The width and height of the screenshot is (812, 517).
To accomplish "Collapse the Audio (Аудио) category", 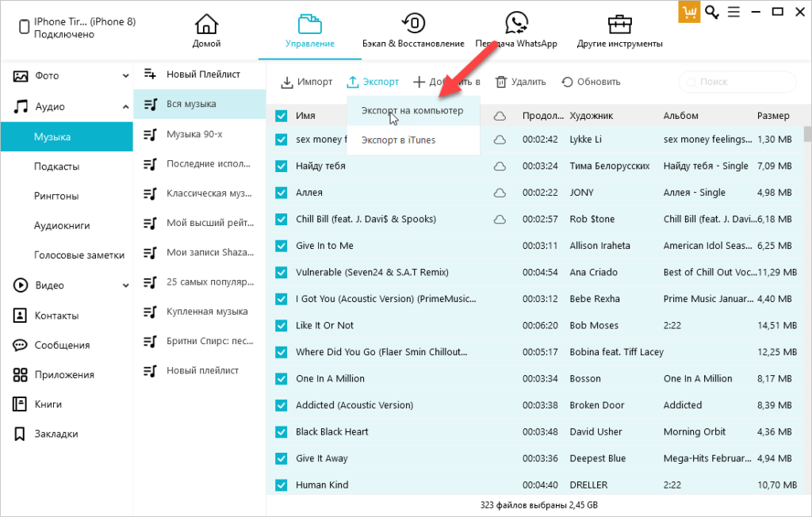I will [x=125, y=107].
